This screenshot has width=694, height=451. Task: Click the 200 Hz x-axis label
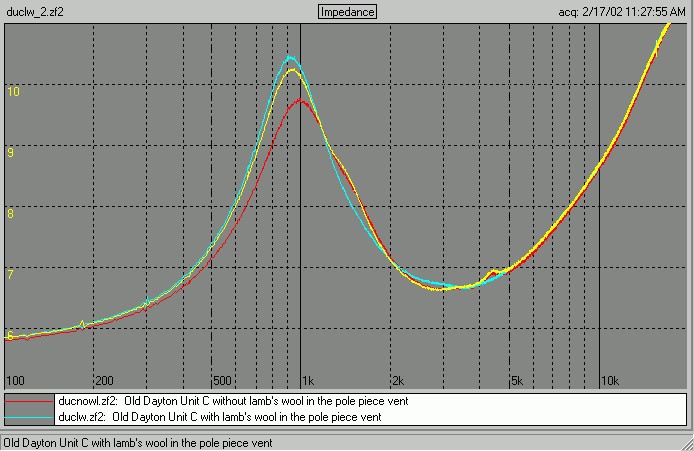104,381
